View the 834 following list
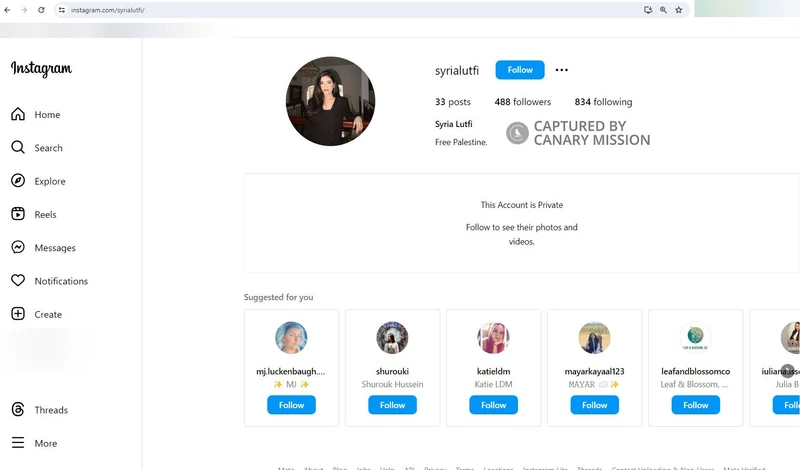Screen dimensions: 800x470 point(603,102)
